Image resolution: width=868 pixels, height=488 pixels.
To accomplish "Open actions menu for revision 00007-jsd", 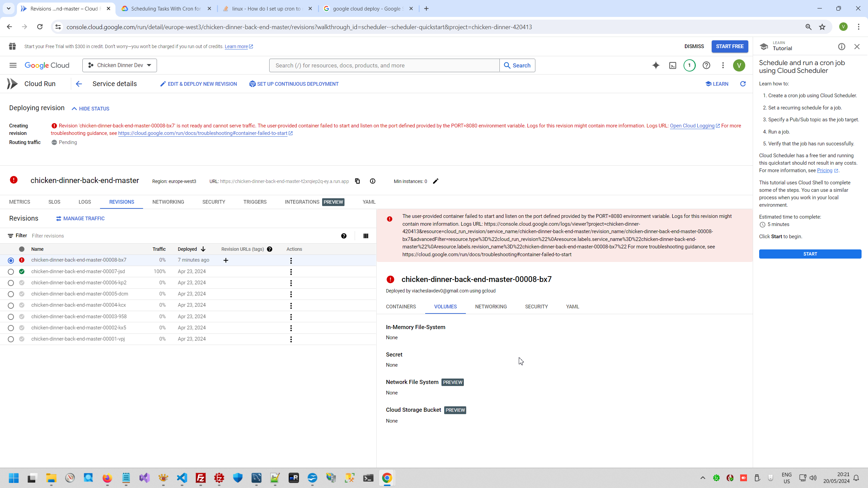I will click(x=291, y=272).
